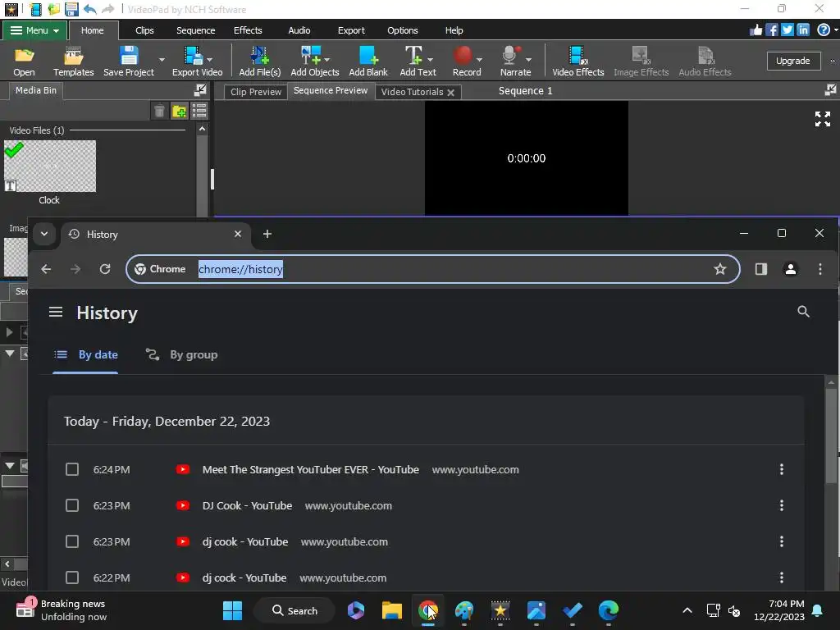The width and height of the screenshot is (840, 630).
Task: Open File Explorer from the taskbar
Action: [391, 610]
